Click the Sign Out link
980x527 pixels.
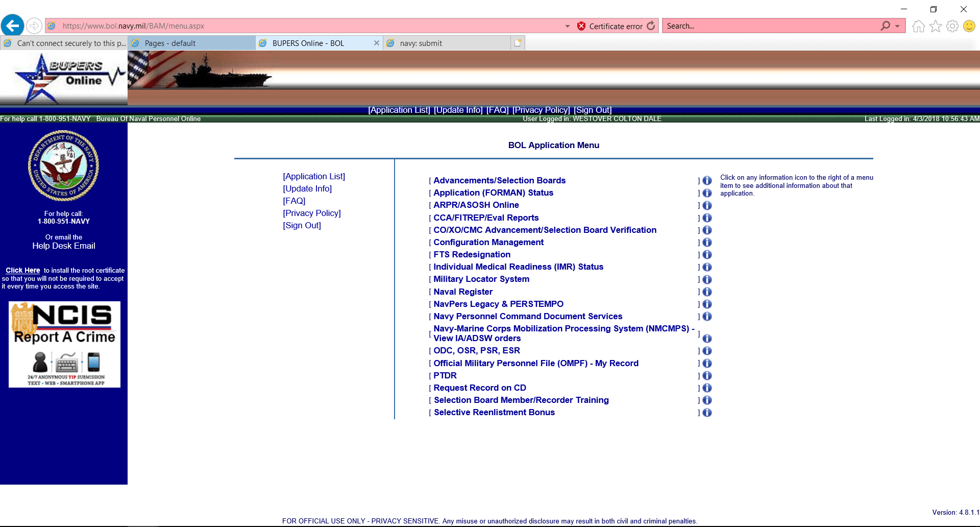coord(302,225)
